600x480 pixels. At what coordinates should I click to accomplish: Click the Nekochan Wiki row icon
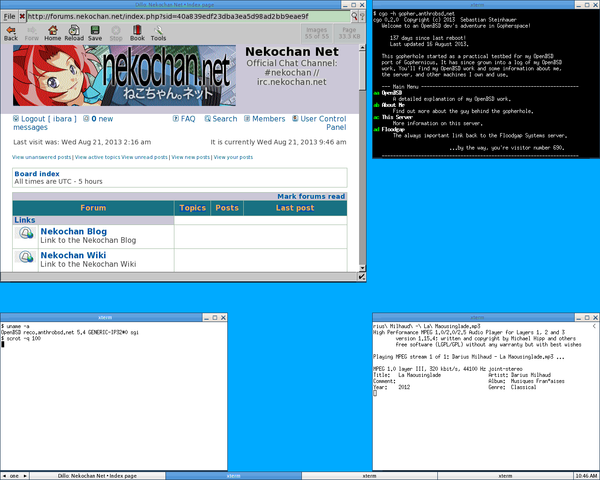click(x=26, y=256)
